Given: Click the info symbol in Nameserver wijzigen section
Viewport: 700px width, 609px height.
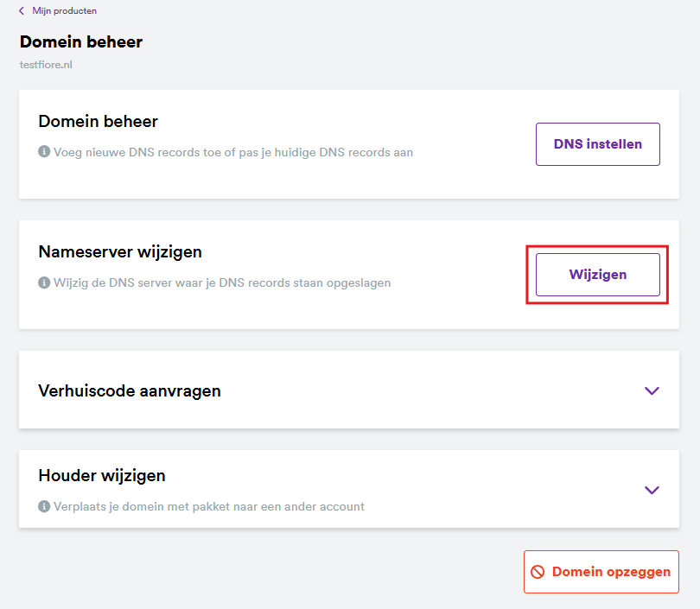Looking at the screenshot, I should click(42, 282).
